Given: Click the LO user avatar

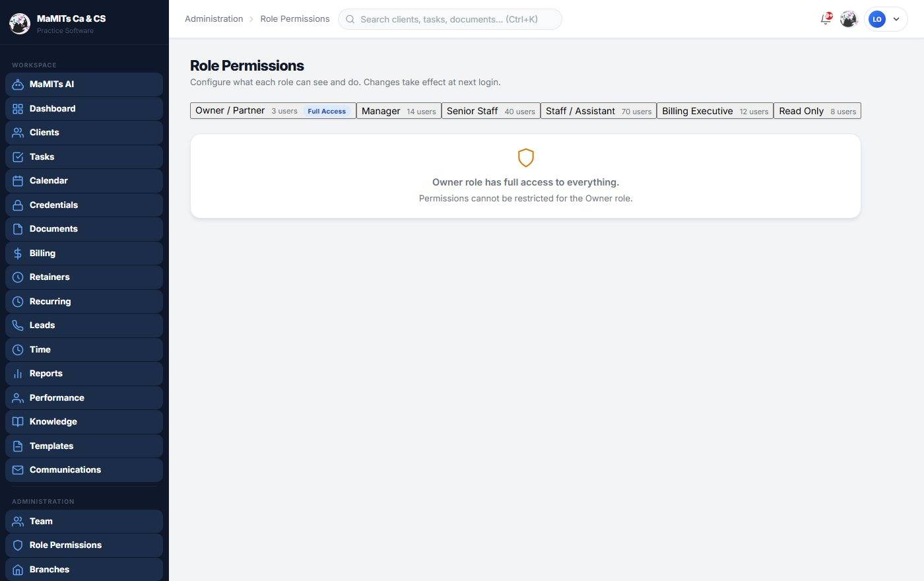Looking at the screenshot, I should [876, 19].
